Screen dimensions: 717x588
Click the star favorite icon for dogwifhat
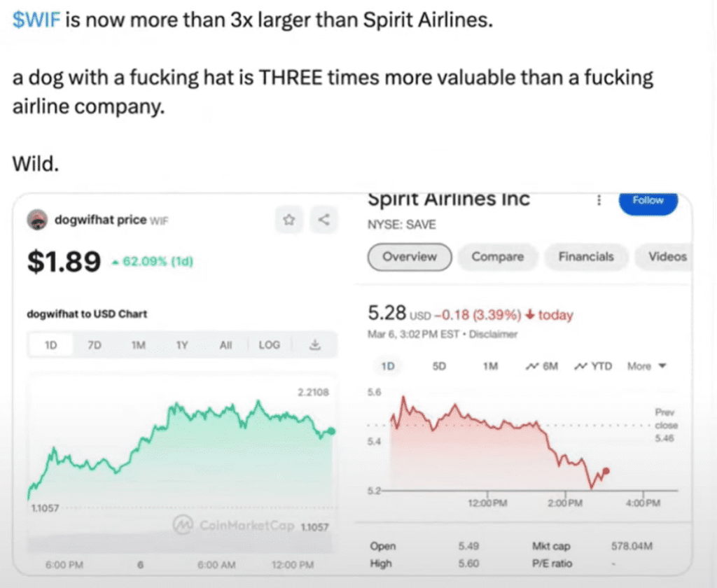pos(288,220)
